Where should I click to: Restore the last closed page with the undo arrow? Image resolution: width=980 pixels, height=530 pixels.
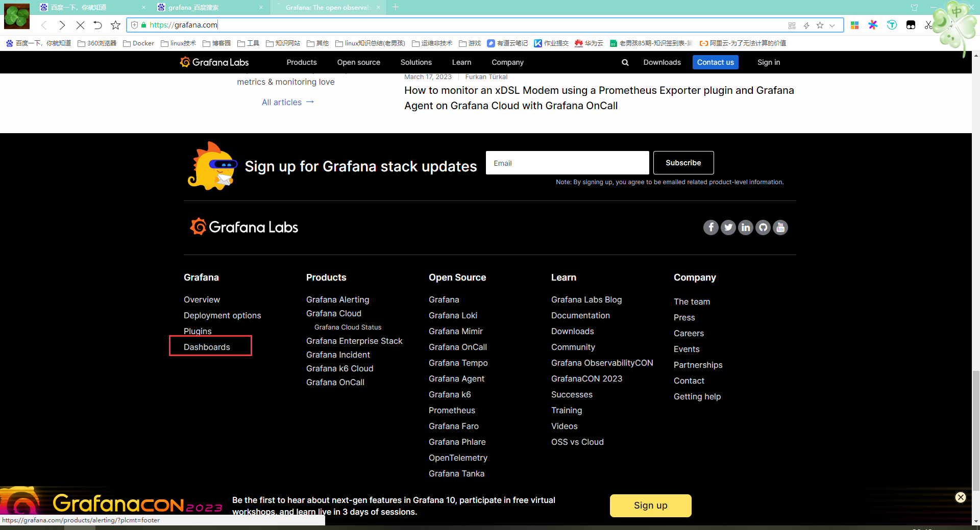[x=97, y=25]
